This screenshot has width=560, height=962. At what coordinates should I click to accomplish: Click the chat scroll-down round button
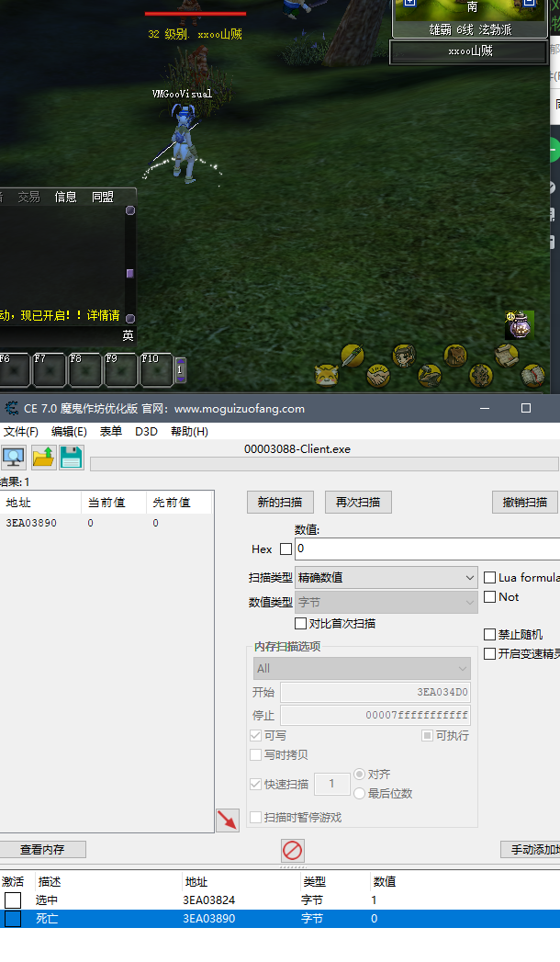[129, 318]
